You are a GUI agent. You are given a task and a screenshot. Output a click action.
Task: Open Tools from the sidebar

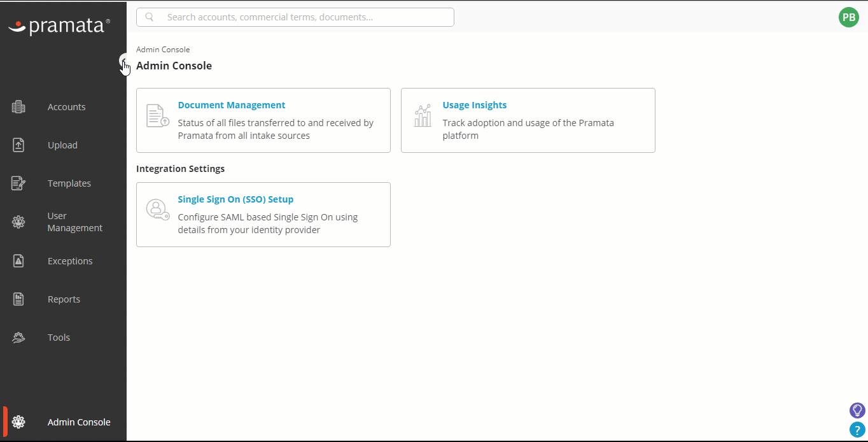point(59,338)
